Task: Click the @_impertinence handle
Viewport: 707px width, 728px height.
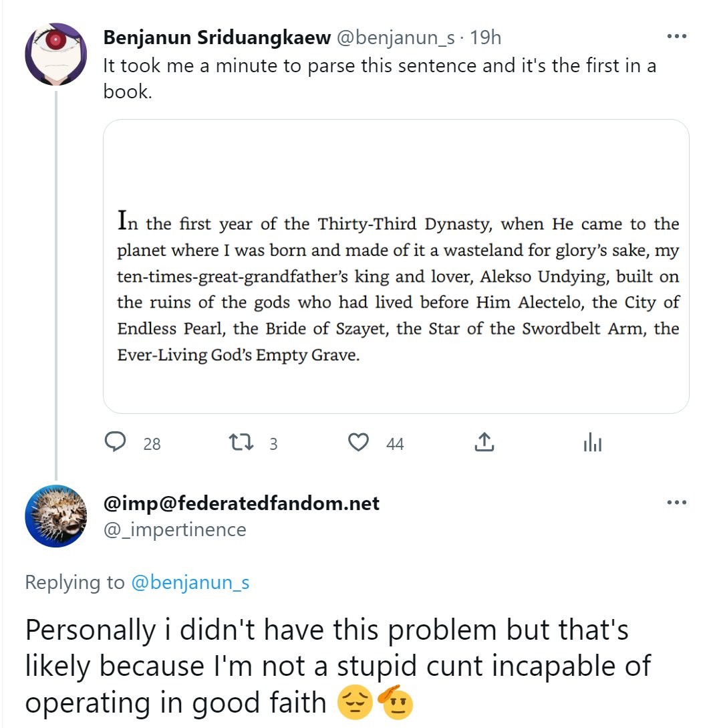Action: point(174,529)
